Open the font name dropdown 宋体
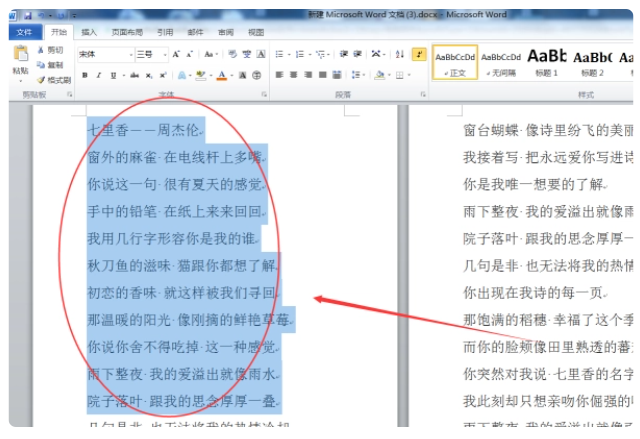This screenshot has height=439, width=640. 103,54
